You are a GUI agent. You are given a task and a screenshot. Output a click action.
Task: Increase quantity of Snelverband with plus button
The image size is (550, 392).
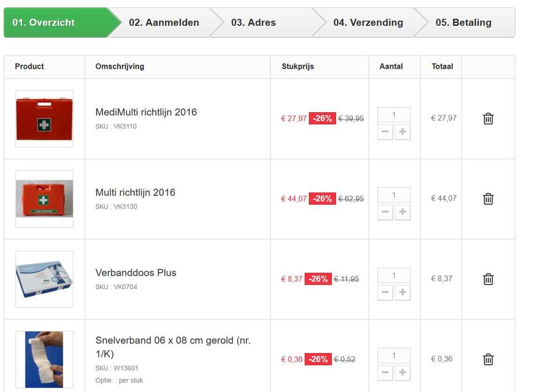(402, 373)
